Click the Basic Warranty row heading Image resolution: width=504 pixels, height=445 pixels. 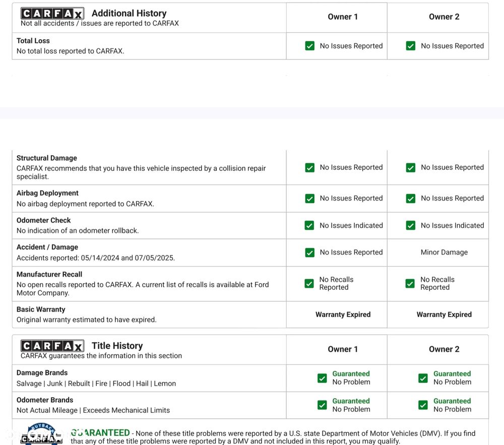[41, 309]
